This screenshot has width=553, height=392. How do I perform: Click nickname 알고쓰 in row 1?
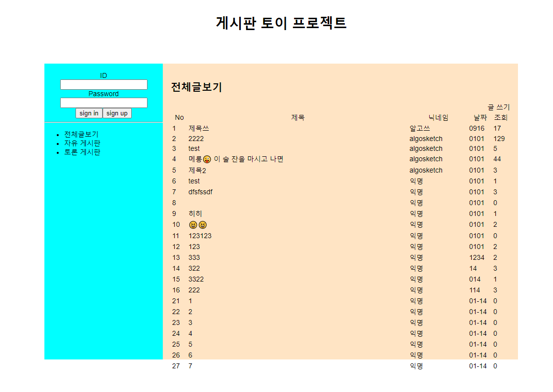(420, 128)
